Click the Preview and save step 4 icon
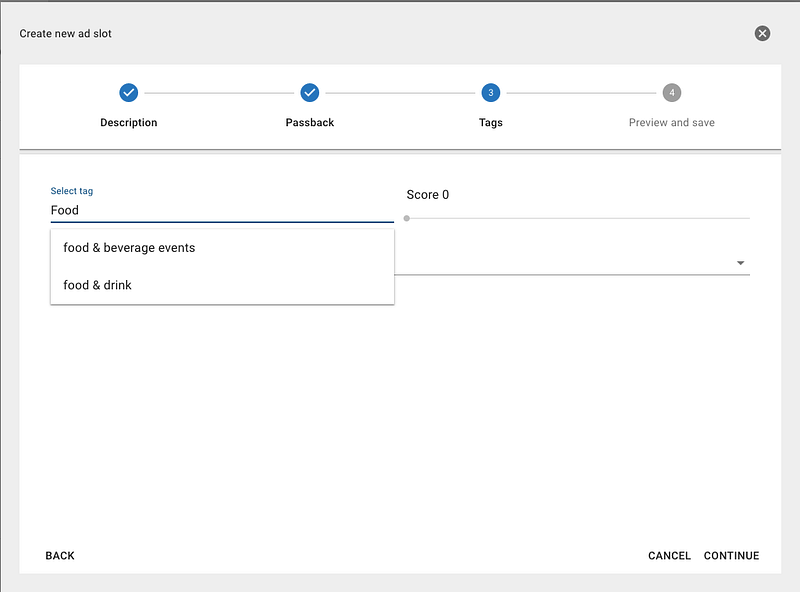 672,93
